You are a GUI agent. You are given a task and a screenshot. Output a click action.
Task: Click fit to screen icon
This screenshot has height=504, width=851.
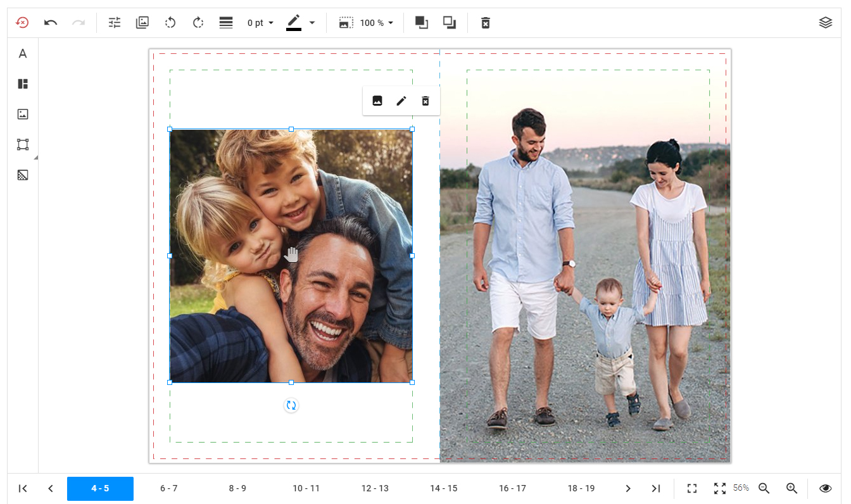tap(692, 488)
